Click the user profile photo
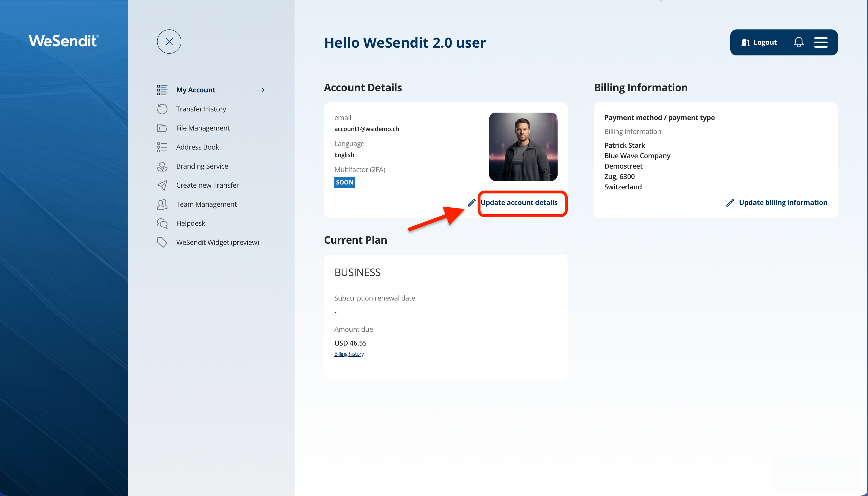 point(523,146)
